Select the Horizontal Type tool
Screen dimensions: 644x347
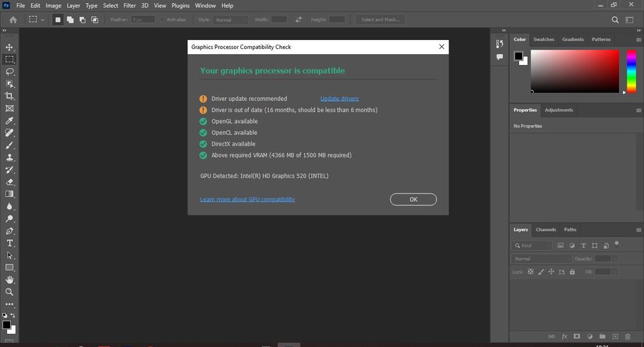point(10,243)
